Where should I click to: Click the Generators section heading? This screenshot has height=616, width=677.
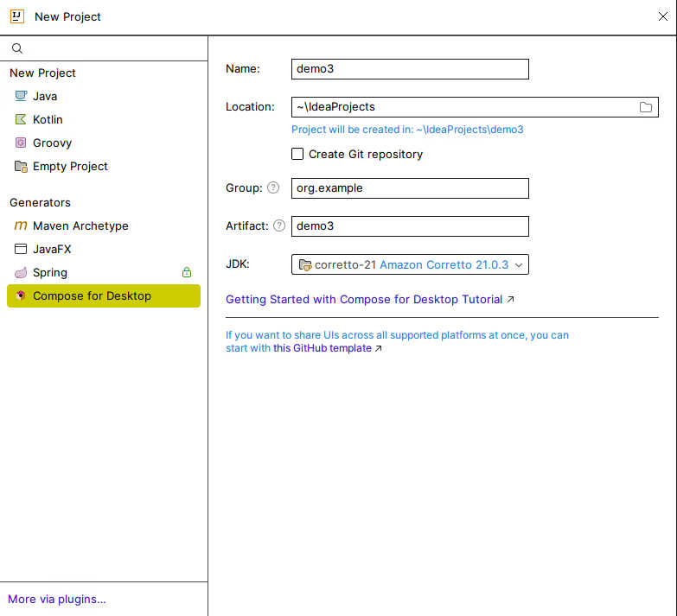click(x=40, y=202)
